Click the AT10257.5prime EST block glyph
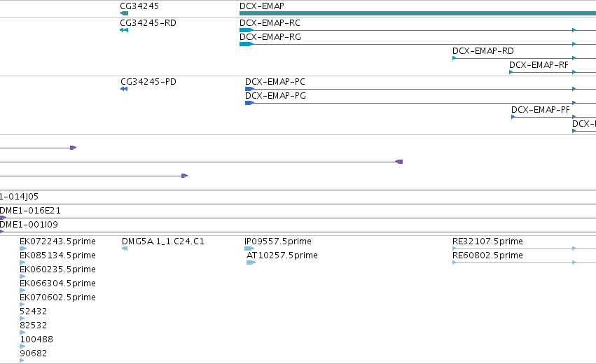 [x=251, y=262]
